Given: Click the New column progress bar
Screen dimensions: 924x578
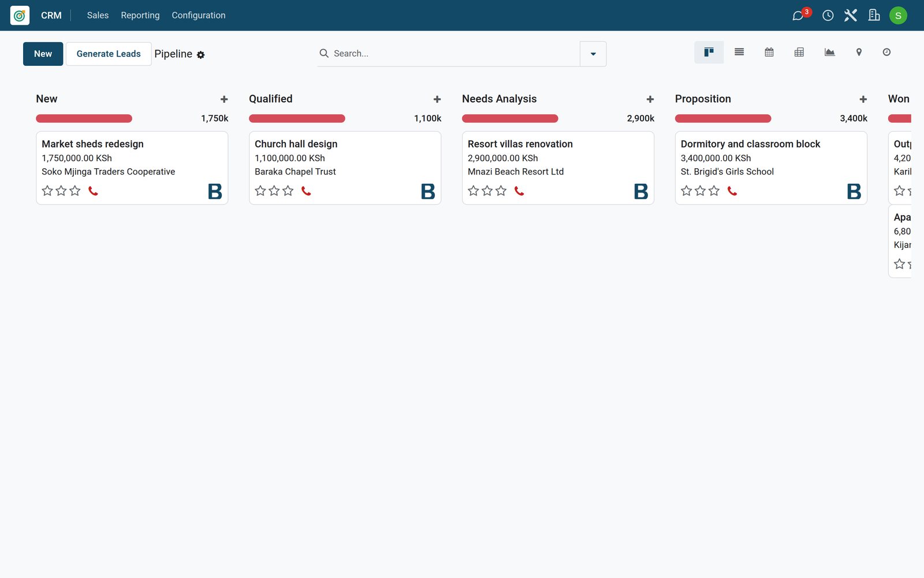Looking at the screenshot, I should pyautogui.click(x=84, y=118).
